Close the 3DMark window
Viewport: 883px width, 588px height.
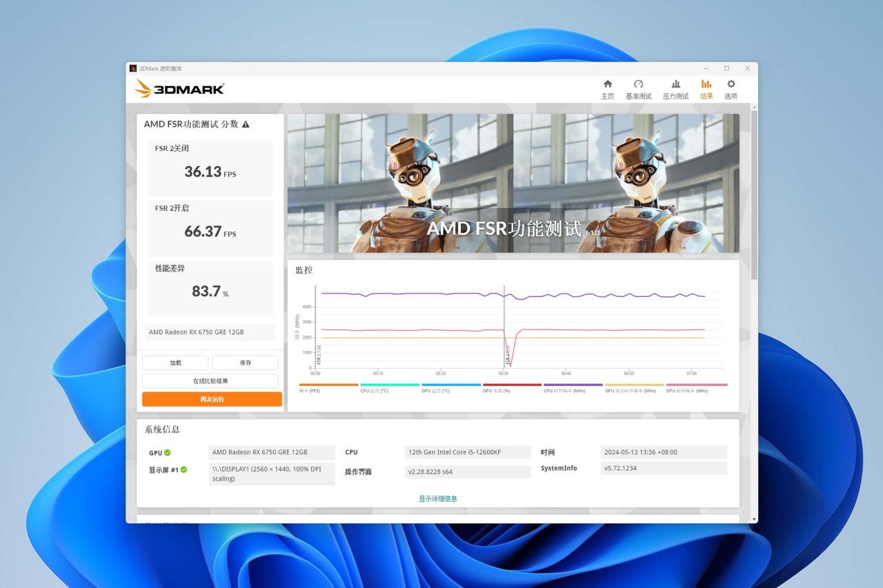(x=747, y=68)
